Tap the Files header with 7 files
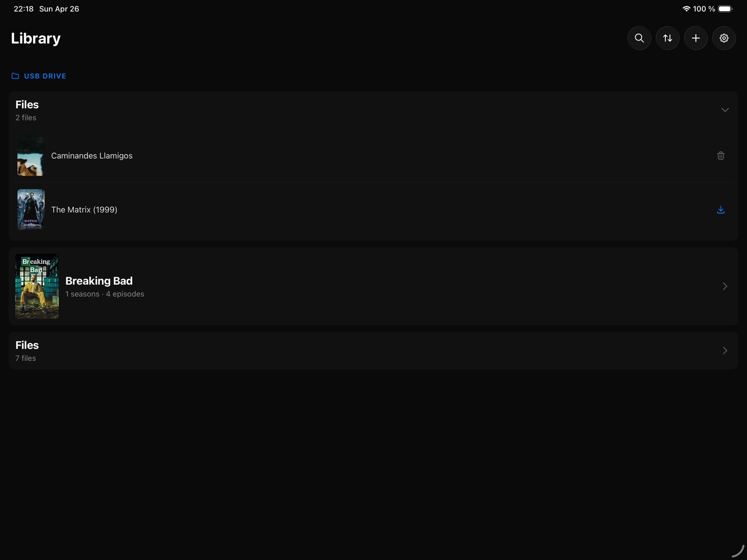The width and height of the screenshot is (747, 560). [x=27, y=346]
